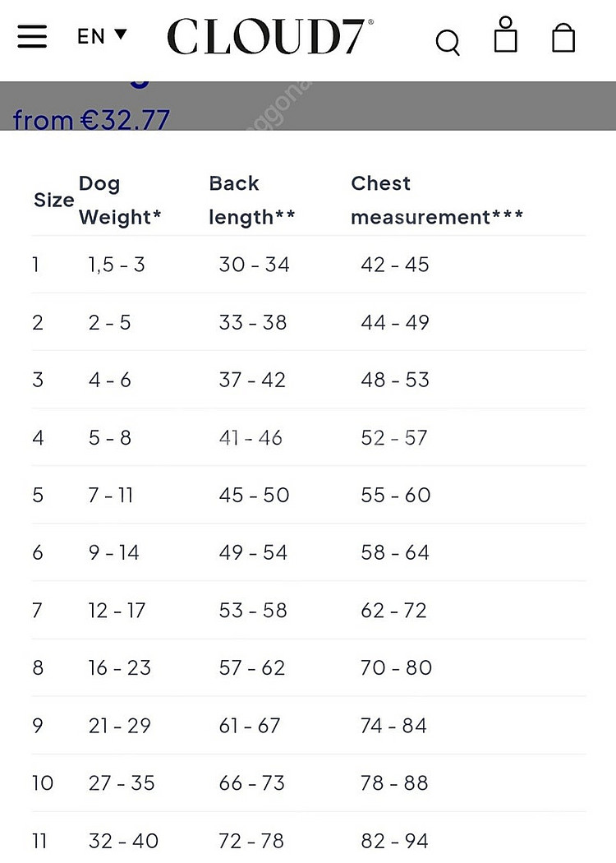
Task: Click the CLOUD7 logo
Action: click(270, 36)
